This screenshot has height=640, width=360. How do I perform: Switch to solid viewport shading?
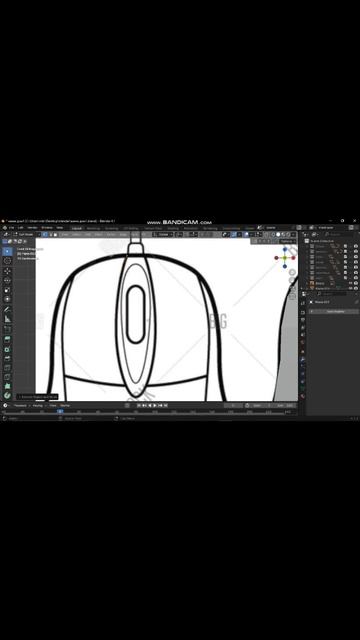click(x=278, y=235)
